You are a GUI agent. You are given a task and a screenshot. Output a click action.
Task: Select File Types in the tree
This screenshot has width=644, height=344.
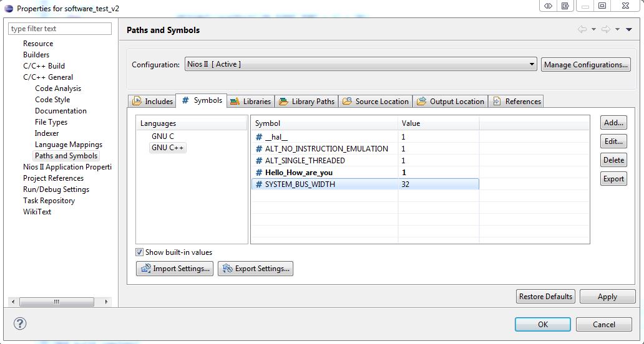coord(51,122)
